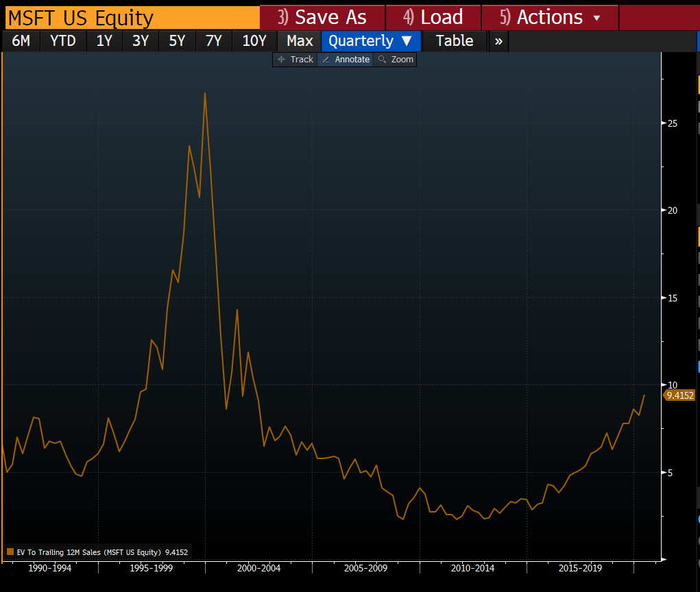Image resolution: width=700 pixels, height=592 pixels.
Task: Choose the 5Y time range
Action: tap(178, 41)
